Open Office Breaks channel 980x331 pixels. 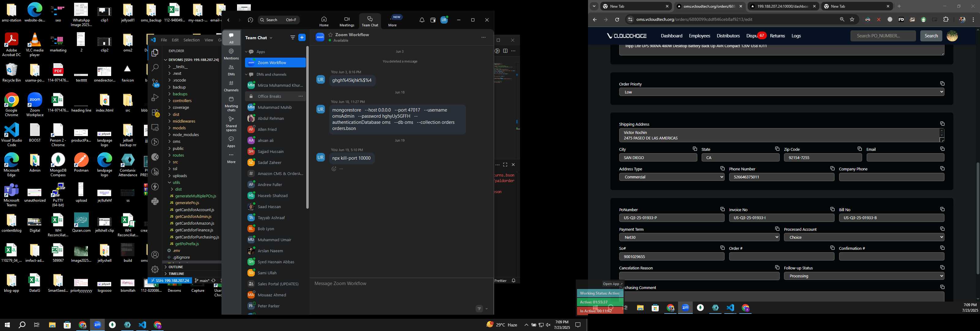pos(269,96)
